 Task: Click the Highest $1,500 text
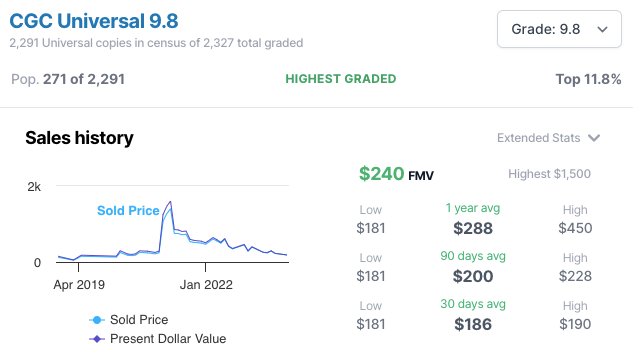point(549,174)
